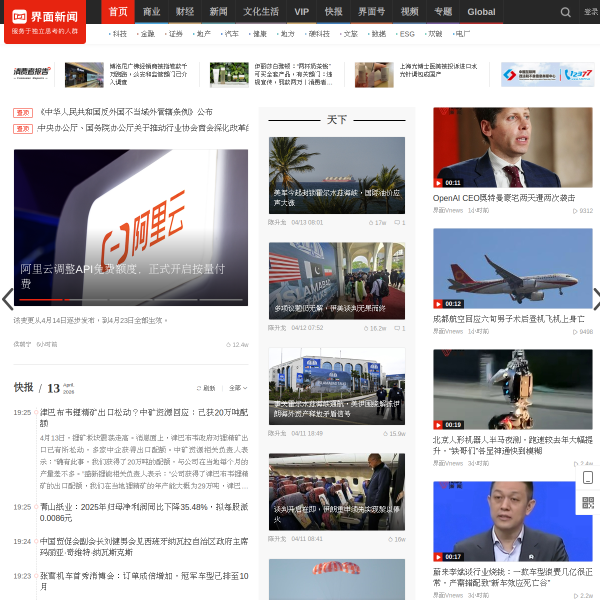Viewport: 600px width, 600px height.
Task: Open the 19:23 flash about 张雪机车
Action: (144, 581)
